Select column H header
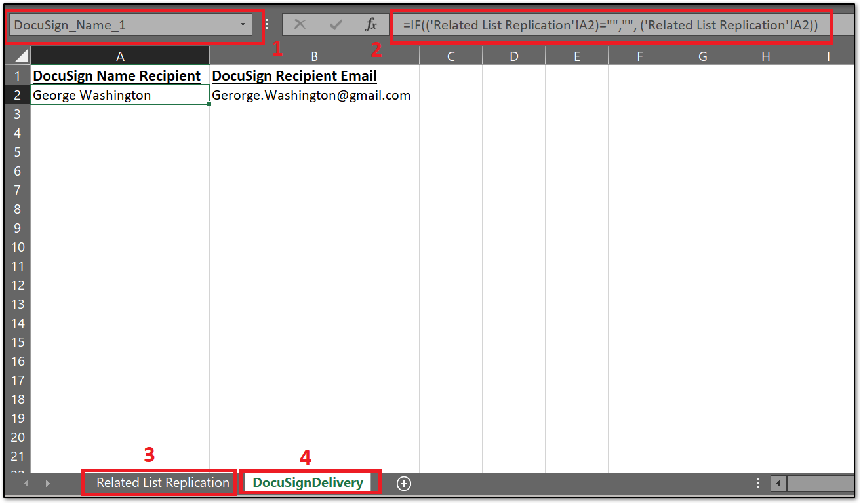The image size is (861, 504). pyautogui.click(x=765, y=56)
